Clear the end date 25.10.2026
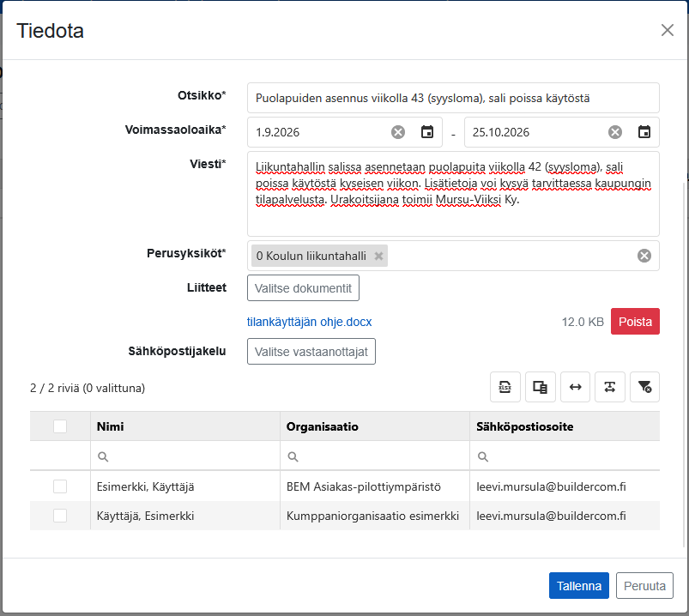Image resolution: width=689 pixels, height=616 pixels. 615,132
